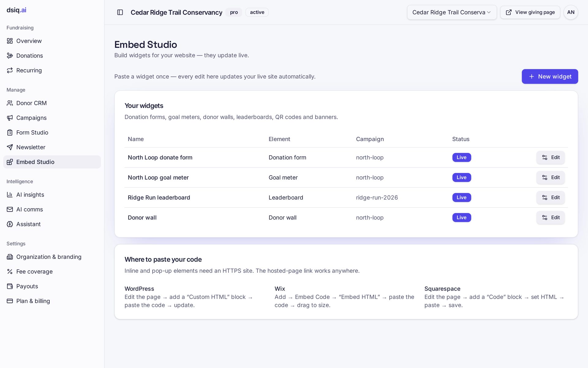588x368 pixels.
Task: Click the 'Leaderboard' element cell
Action: [286, 197]
